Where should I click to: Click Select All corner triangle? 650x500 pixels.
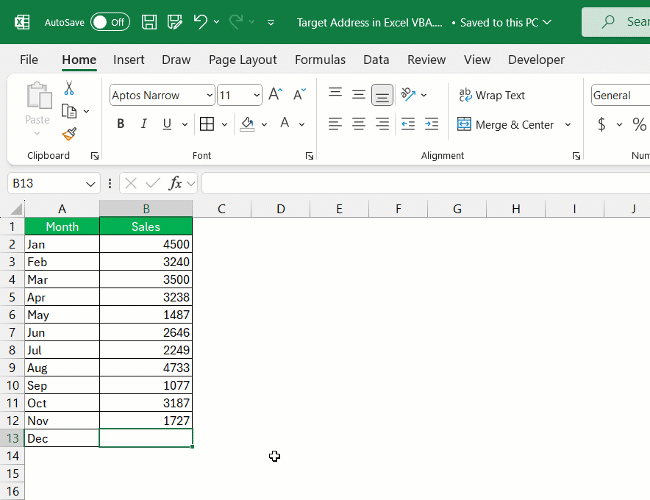tap(15, 209)
